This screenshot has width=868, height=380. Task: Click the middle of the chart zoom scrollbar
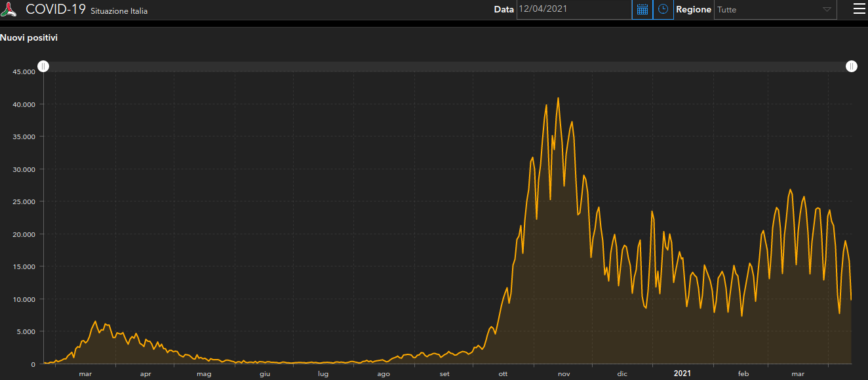click(x=447, y=66)
